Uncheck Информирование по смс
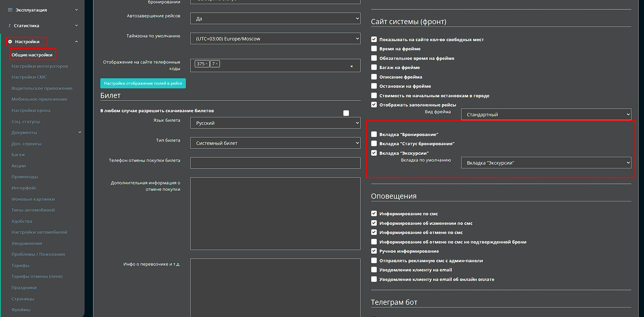The image size is (644, 317). point(374,214)
